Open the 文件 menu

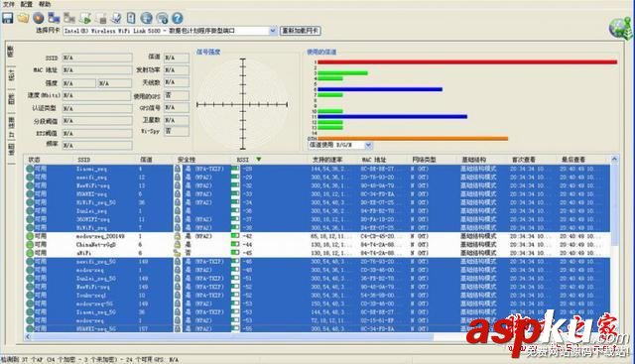(x=9, y=4)
